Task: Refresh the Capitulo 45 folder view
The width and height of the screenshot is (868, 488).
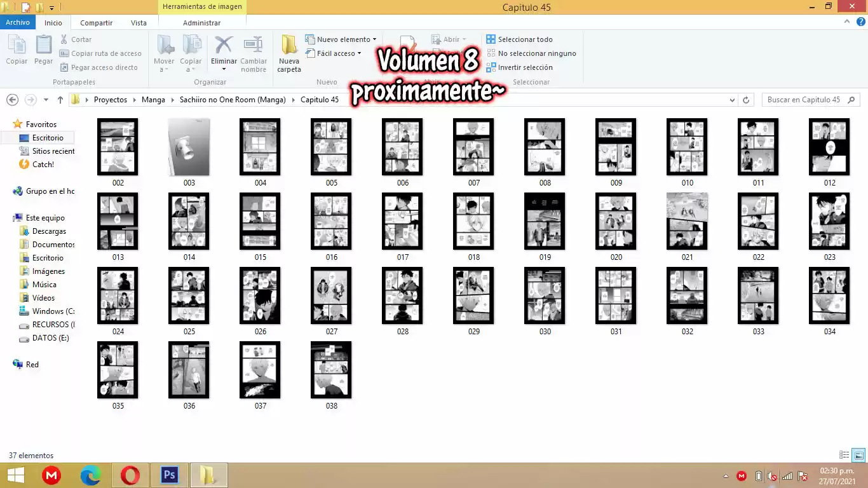Action: (747, 100)
